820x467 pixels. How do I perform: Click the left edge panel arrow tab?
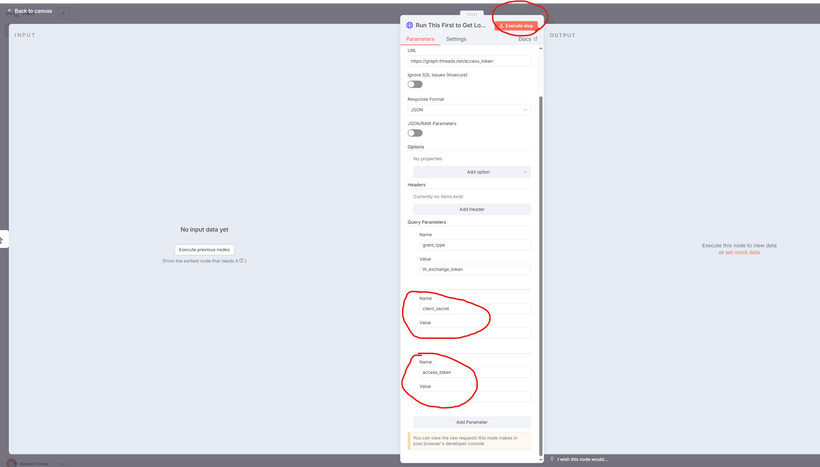[2, 240]
